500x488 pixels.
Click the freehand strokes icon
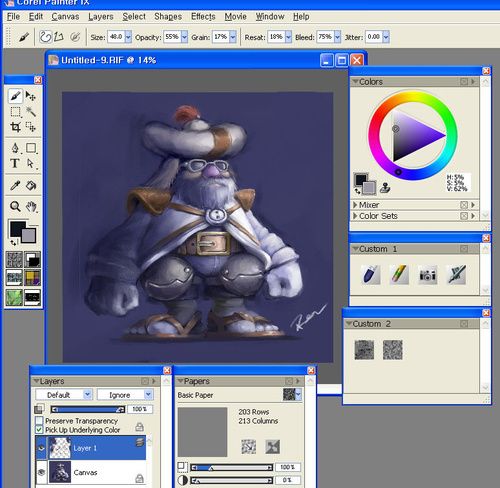point(45,37)
